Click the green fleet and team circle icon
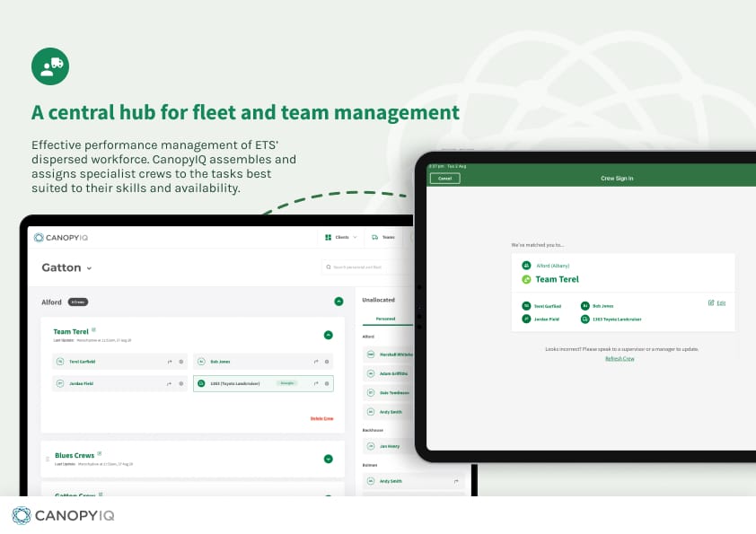 50,66
